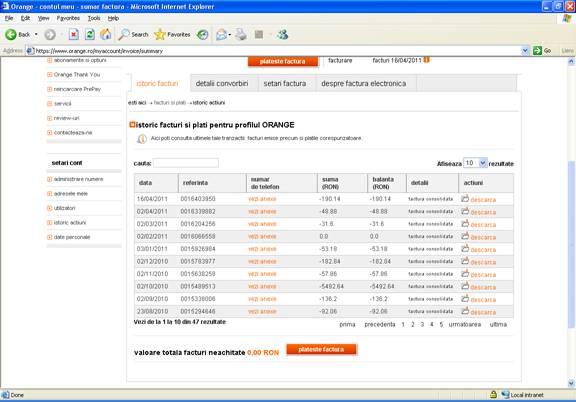The width and height of the screenshot is (576, 402).
Task: Open the File menu
Action: click(x=9, y=18)
